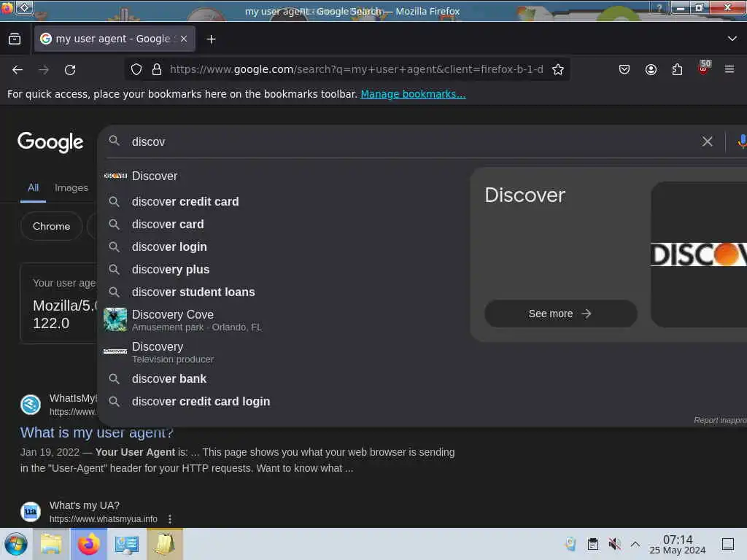Expand hidden tray icons chevron
Viewport: 747px width, 560px height.
[x=635, y=543]
